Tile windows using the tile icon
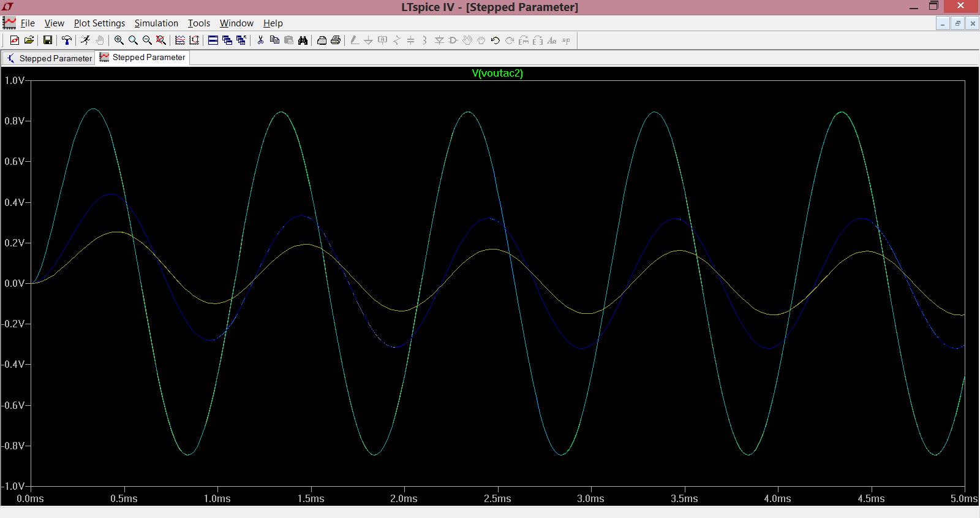The width and height of the screenshot is (980, 518). click(x=213, y=40)
